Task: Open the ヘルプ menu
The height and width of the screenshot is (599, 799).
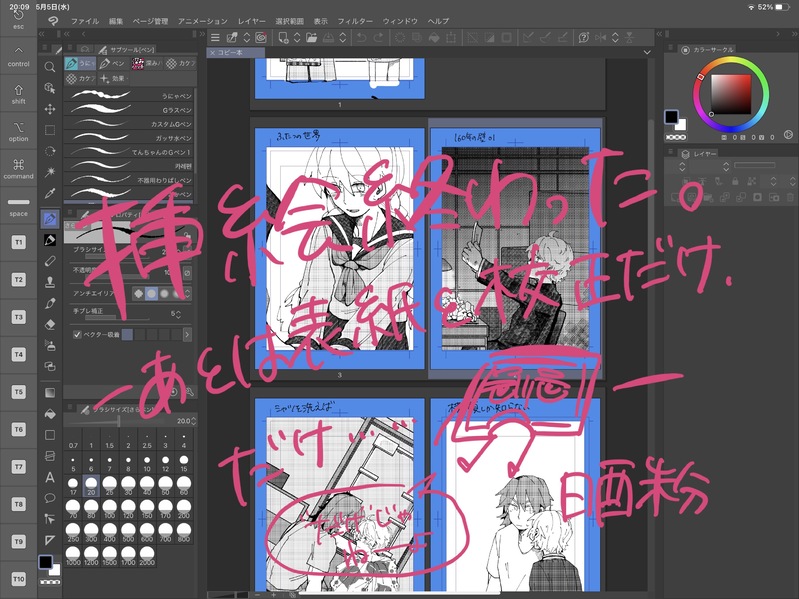Action: pyautogui.click(x=438, y=21)
